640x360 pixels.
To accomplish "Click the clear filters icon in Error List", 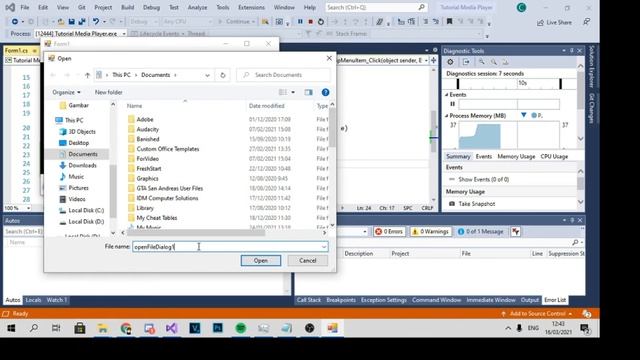I will pyautogui.click(x=516, y=231).
